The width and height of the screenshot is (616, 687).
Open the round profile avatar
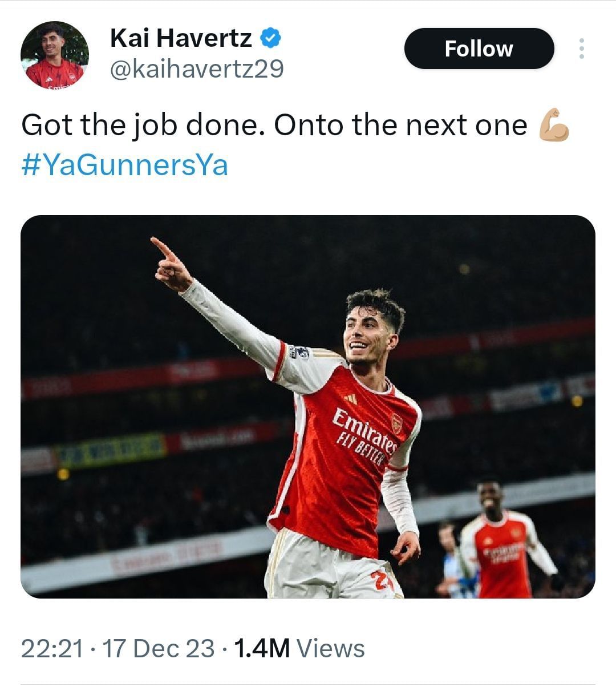click(x=55, y=55)
